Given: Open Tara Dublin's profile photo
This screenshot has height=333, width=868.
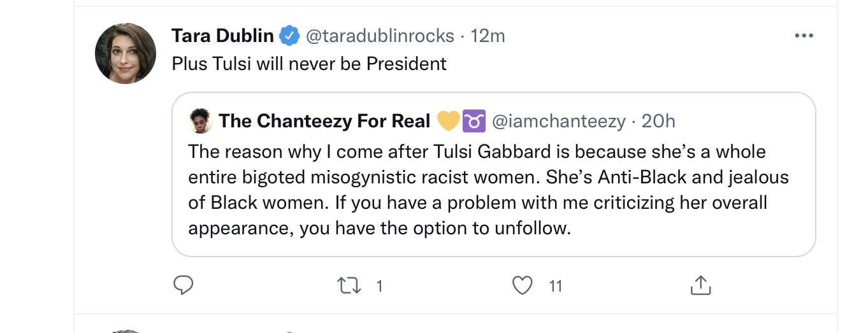Looking at the screenshot, I should pos(126,53).
